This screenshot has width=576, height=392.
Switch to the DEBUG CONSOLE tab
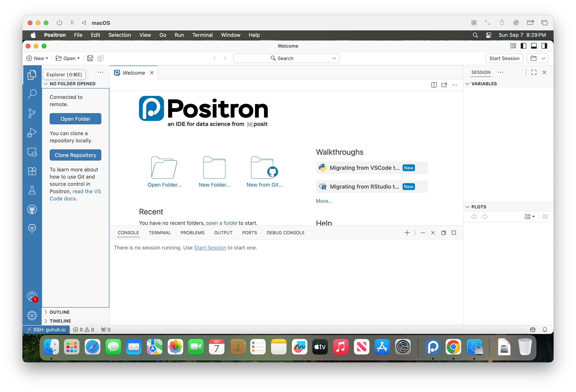[286, 233]
